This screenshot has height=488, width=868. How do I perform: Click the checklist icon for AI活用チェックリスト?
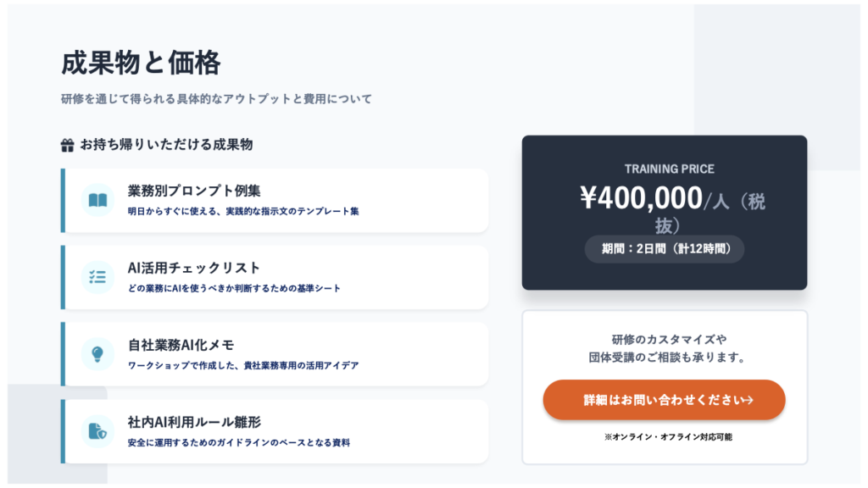97,277
